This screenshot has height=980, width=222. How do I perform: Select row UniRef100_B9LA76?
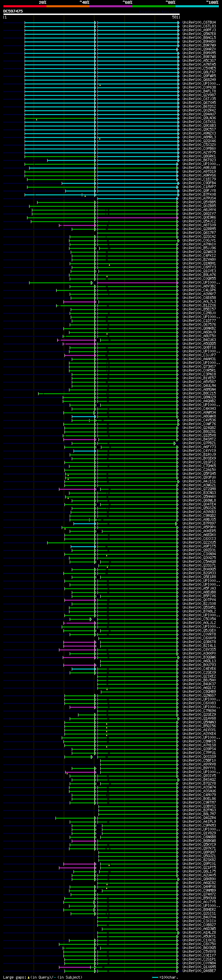[x=199, y=275]
